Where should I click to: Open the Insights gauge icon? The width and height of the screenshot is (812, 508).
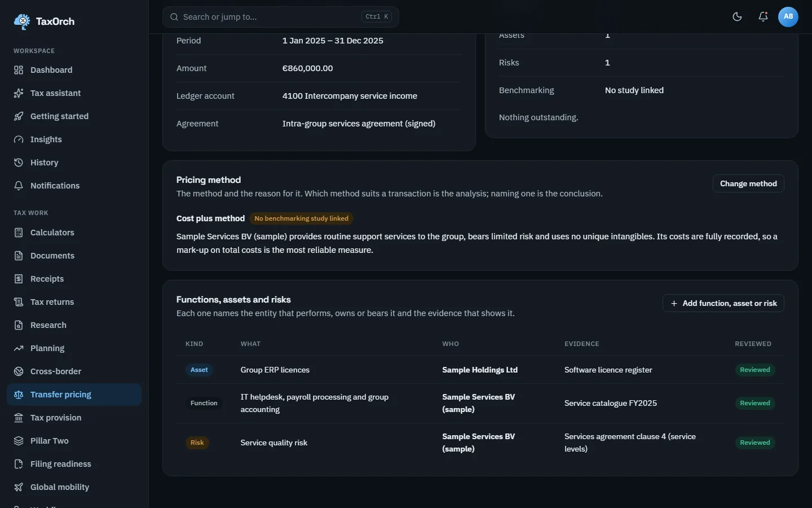[x=19, y=139]
